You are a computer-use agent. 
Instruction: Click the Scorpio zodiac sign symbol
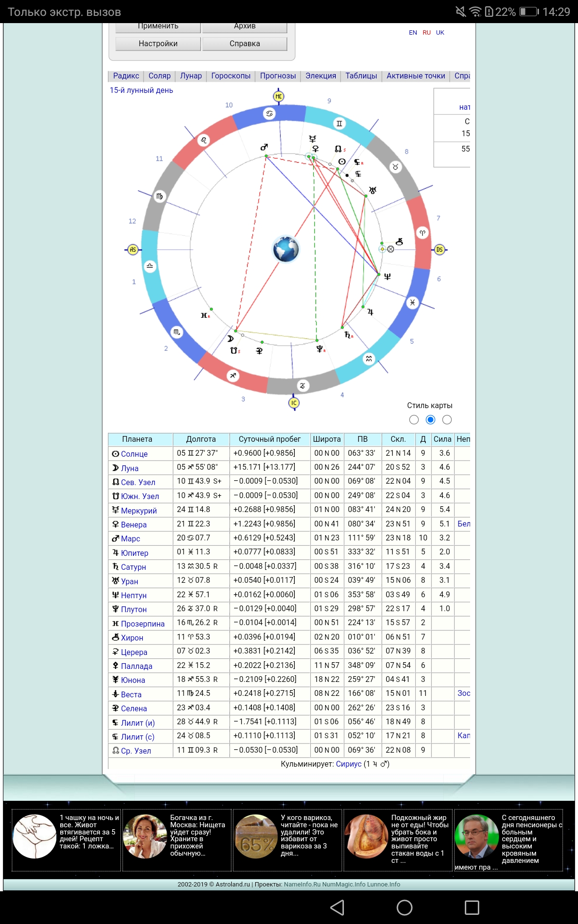tap(177, 332)
